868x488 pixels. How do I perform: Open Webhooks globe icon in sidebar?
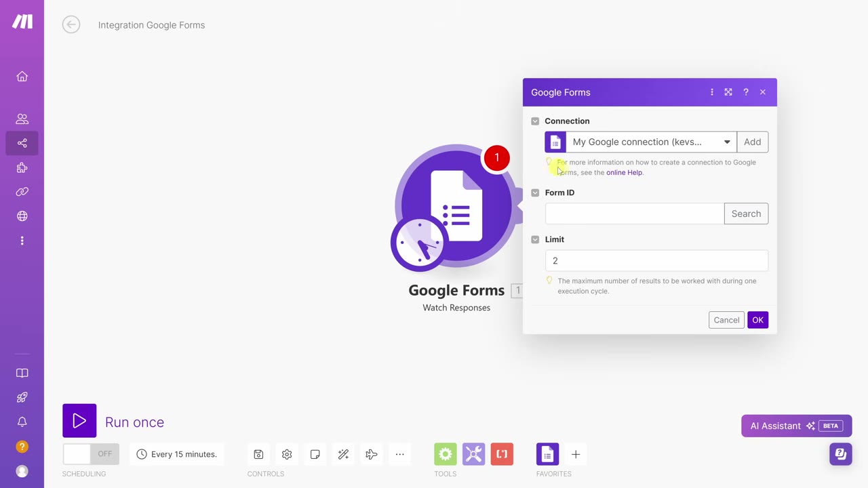(22, 216)
